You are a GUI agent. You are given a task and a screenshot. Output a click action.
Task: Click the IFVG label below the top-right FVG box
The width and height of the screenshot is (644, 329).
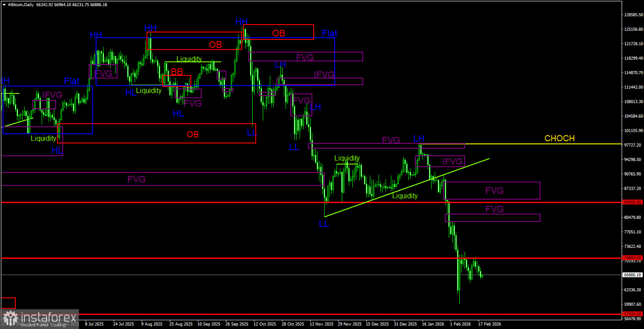[324, 75]
